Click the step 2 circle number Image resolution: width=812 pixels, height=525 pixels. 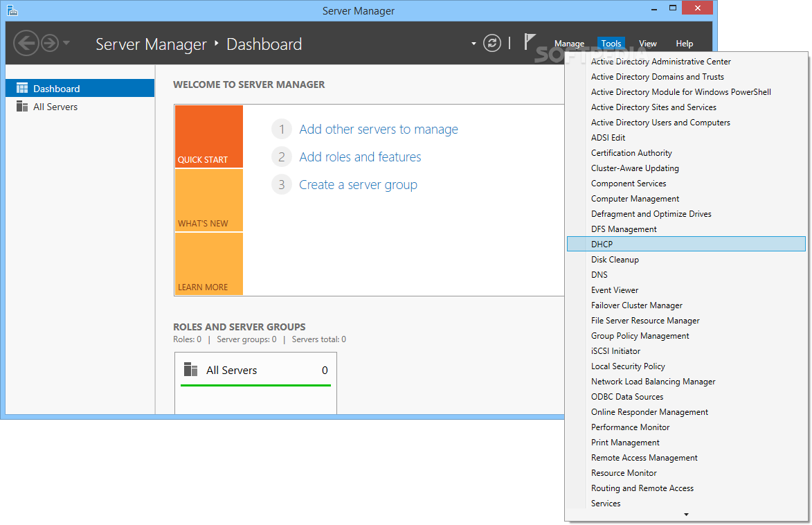pyautogui.click(x=282, y=157)
